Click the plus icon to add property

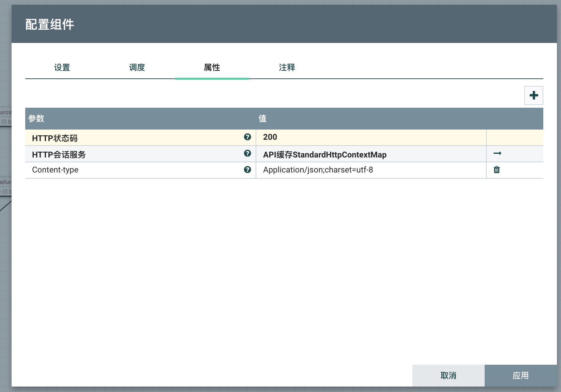(x=533, y=95)
